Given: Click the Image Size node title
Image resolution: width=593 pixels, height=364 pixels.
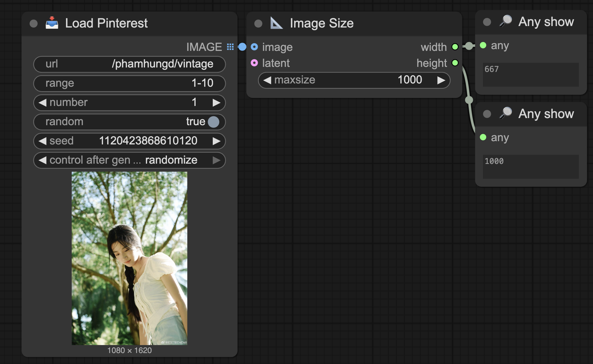Looking at the screenshot, I should click(322, 23).
